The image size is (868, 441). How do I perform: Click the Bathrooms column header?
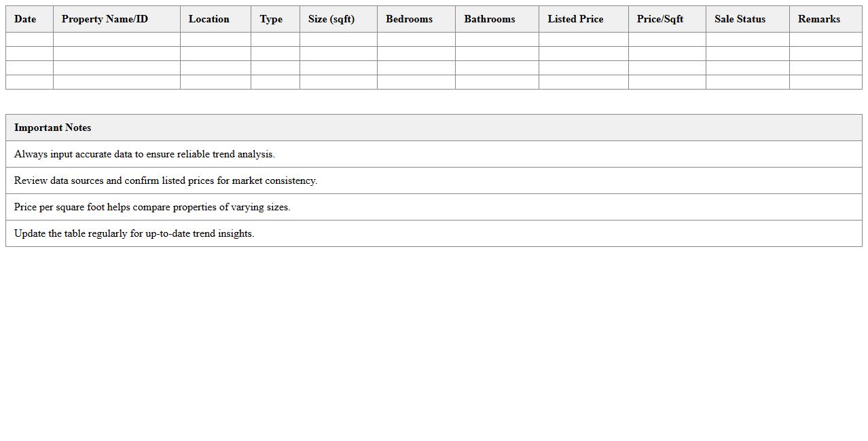tap(490, 19)
